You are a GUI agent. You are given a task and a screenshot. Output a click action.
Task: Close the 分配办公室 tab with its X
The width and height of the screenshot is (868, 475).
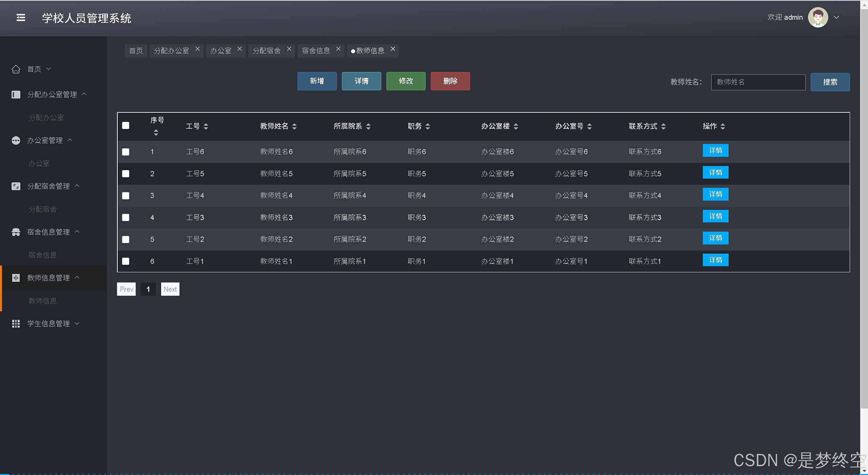click(197, 49)
